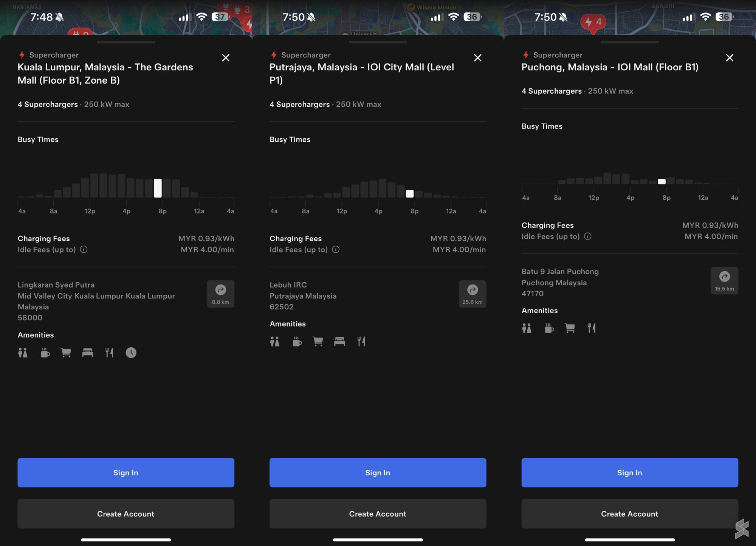756x546 pixels.
Task: Select highlighted busy-times bar for Puchong
Action: [x=661, y=181]
